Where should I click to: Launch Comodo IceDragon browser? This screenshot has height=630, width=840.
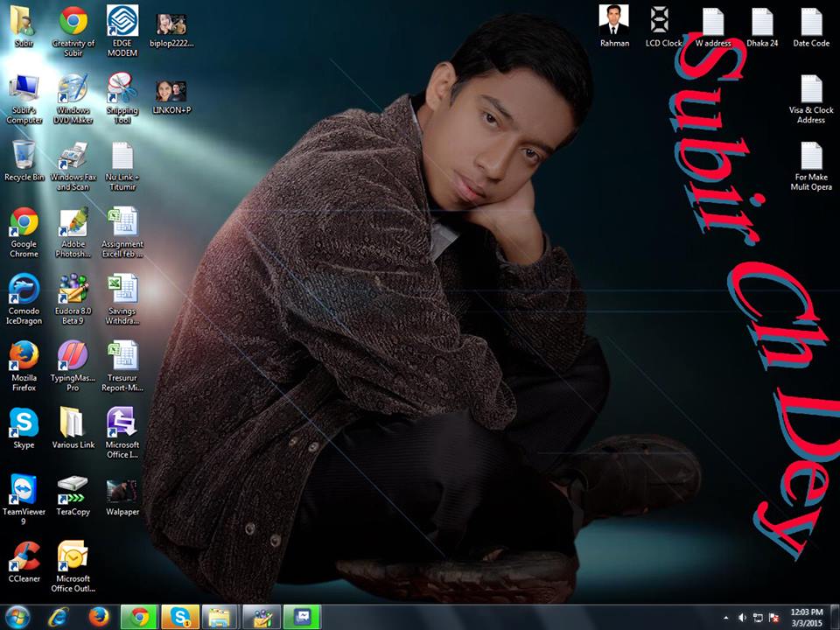point(24,300)
